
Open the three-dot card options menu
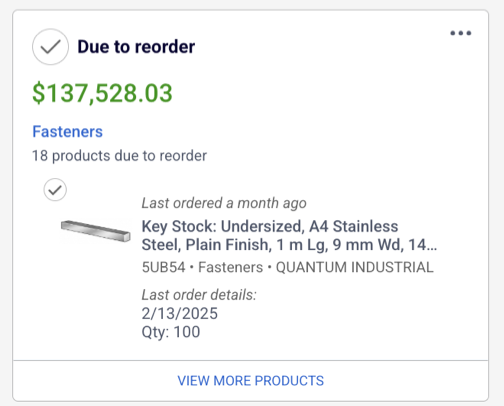click(461, 33)
